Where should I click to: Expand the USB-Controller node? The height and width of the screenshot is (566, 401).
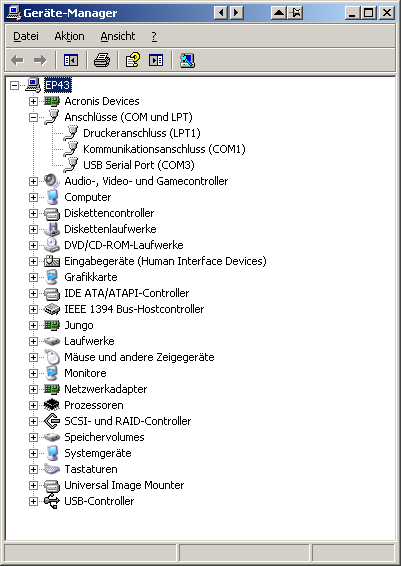33,501
